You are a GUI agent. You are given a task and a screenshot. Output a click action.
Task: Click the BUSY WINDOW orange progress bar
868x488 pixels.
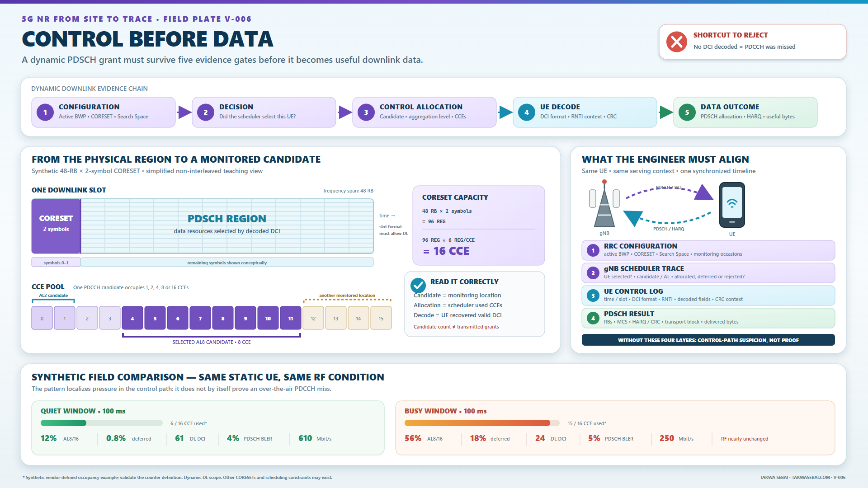coord(482,423)
